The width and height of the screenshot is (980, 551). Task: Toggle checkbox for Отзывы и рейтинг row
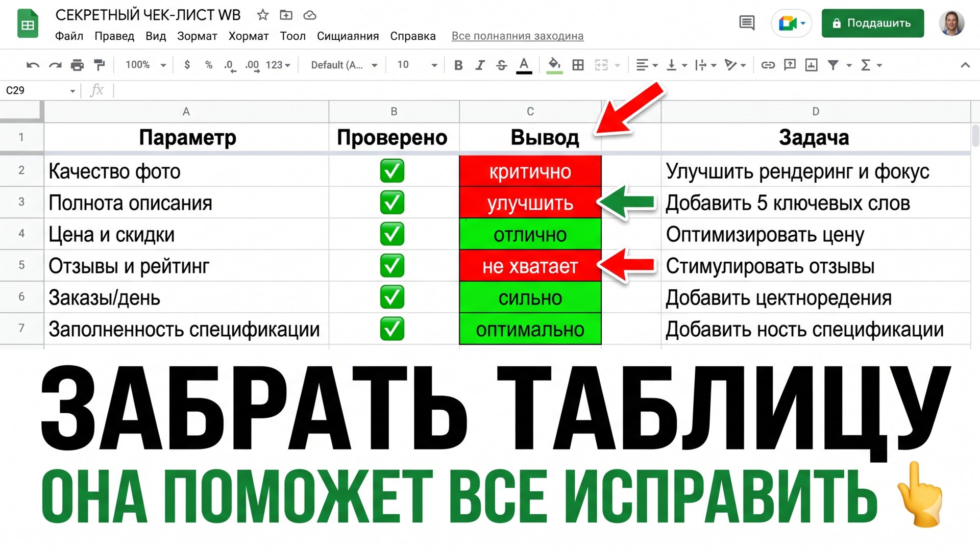pyautogui.click(x=392, y=266)
